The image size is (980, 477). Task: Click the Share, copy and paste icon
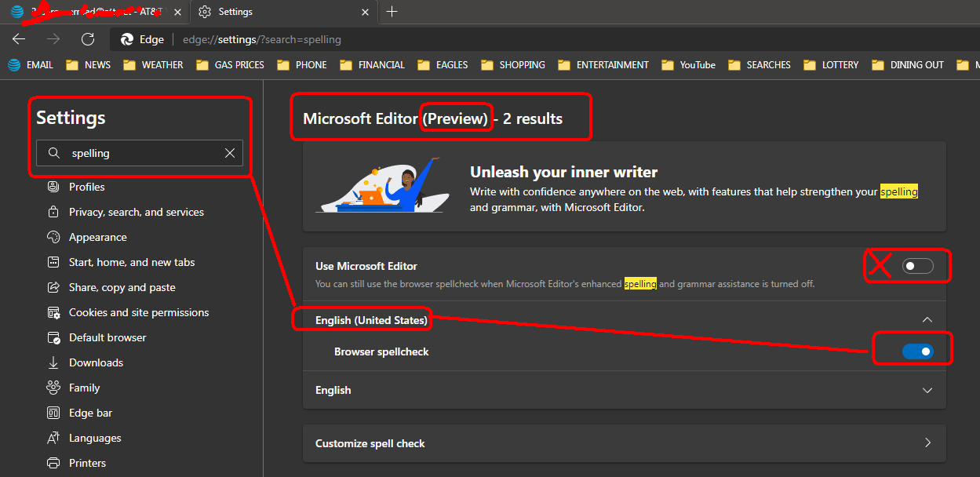coord(53,287)
